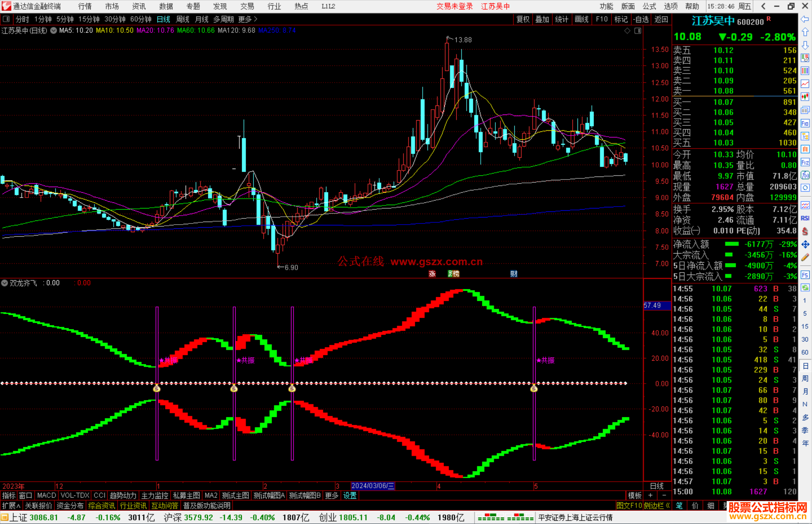Expand the 更多 periods dropdown

click(248, 19)
